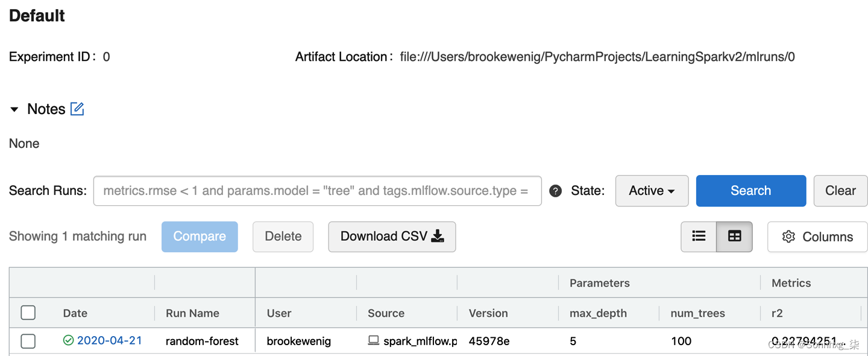Toggle the select-all runs header checkbox

(x=28, y=313)
